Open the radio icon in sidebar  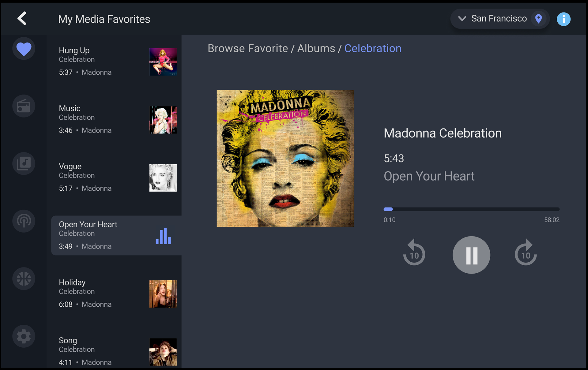pos(24,106)
